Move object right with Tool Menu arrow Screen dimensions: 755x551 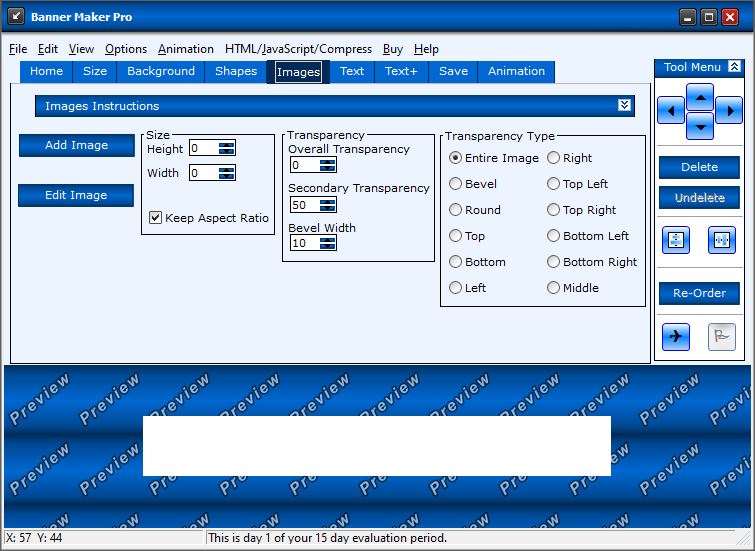tap(729, 111)
